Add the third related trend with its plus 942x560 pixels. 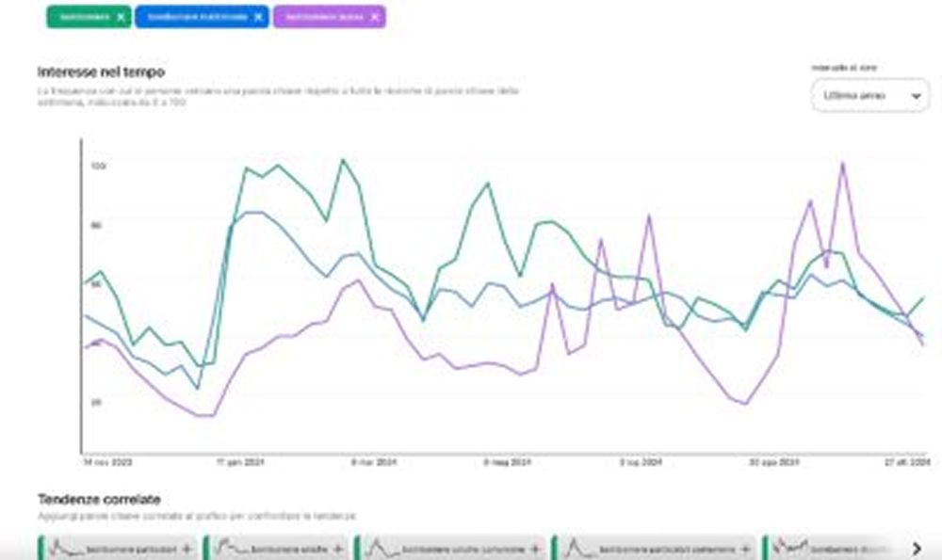537,548
